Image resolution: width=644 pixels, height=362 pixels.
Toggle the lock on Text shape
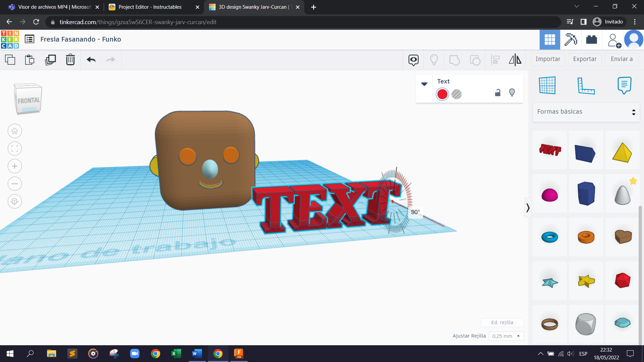[x=498, y=93]
